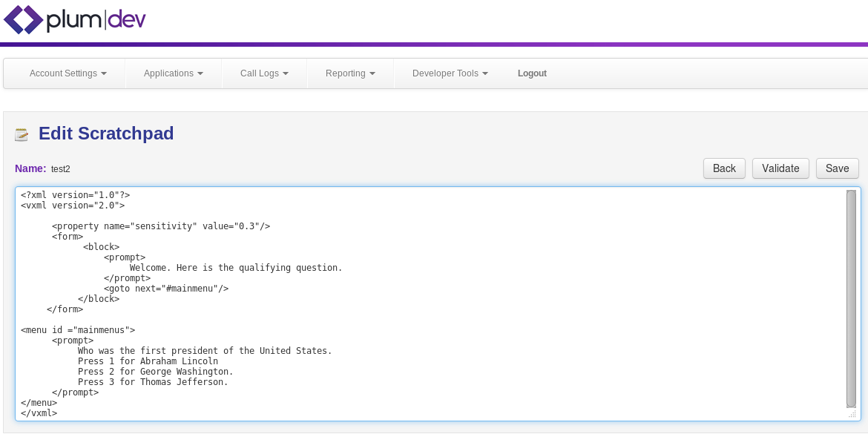
Task: Validate the scratchpad code
Action: tap(780, 168)
